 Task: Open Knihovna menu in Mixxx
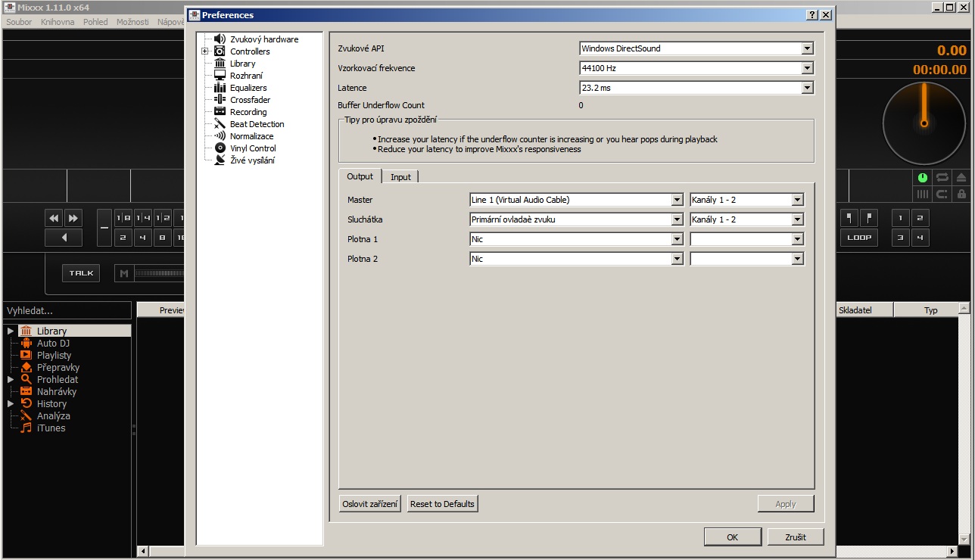point(58,22)
